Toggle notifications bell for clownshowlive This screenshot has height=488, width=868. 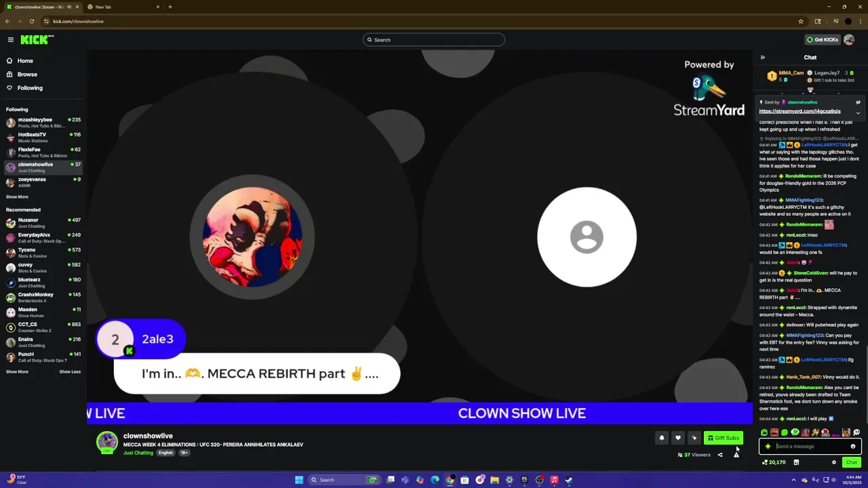(662, 438)
